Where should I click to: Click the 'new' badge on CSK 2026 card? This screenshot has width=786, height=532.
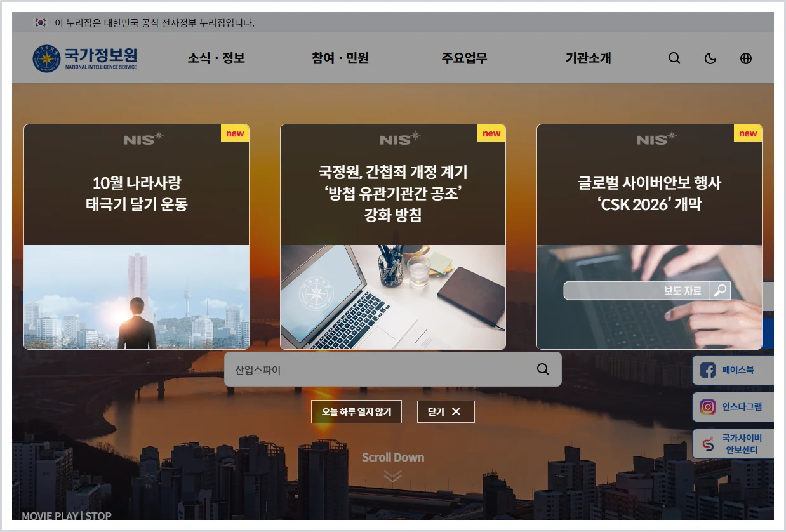[748, 133]
